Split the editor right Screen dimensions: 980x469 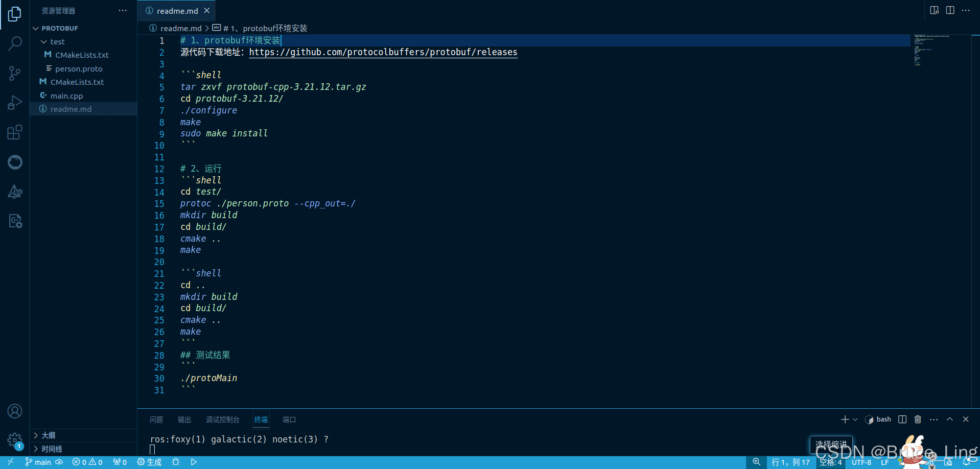coord(950,11)
